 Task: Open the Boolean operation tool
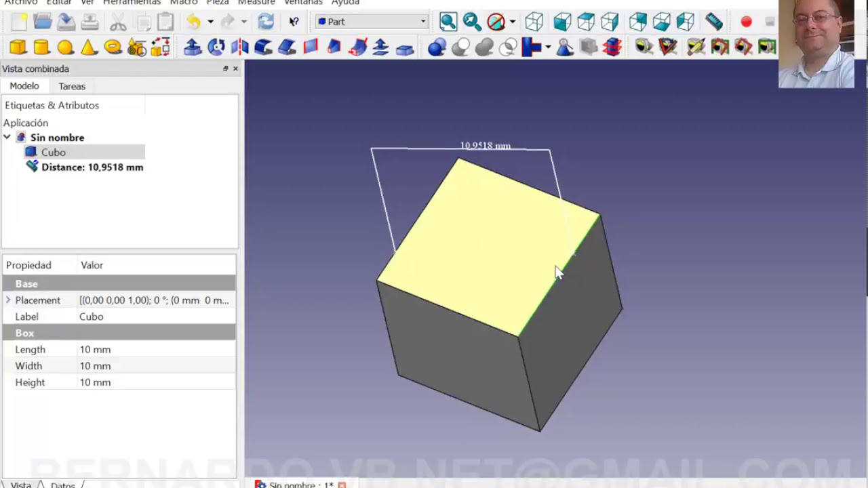[x=437, y=47]
